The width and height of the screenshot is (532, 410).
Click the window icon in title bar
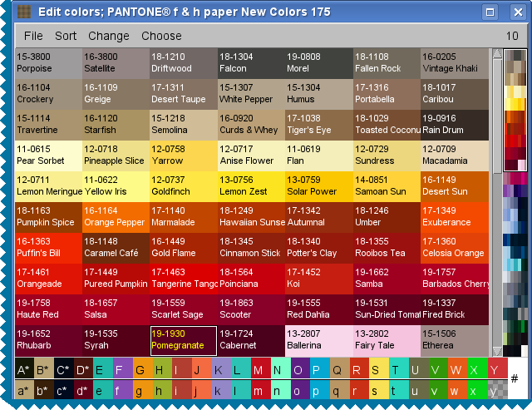[x=24, y=12]
